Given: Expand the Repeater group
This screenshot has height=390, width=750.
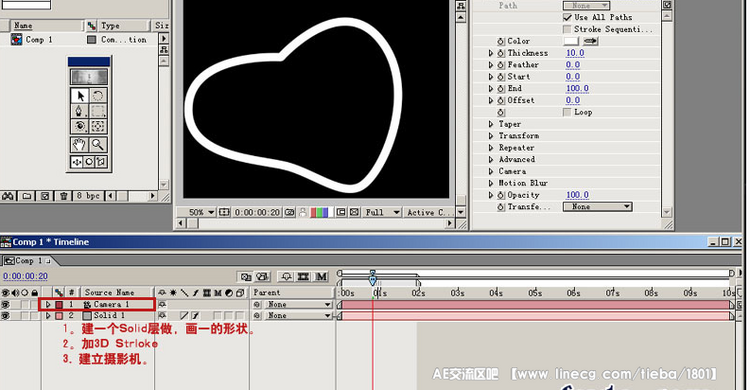Looking at the screenshot, I should (491, 148).
